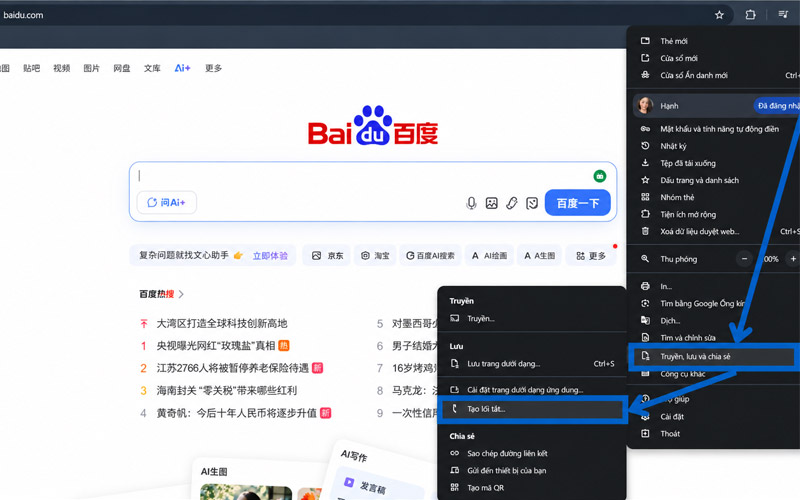Select Cửa sổ mới menu item
800x500 pixels.
[x=713, y=58]
